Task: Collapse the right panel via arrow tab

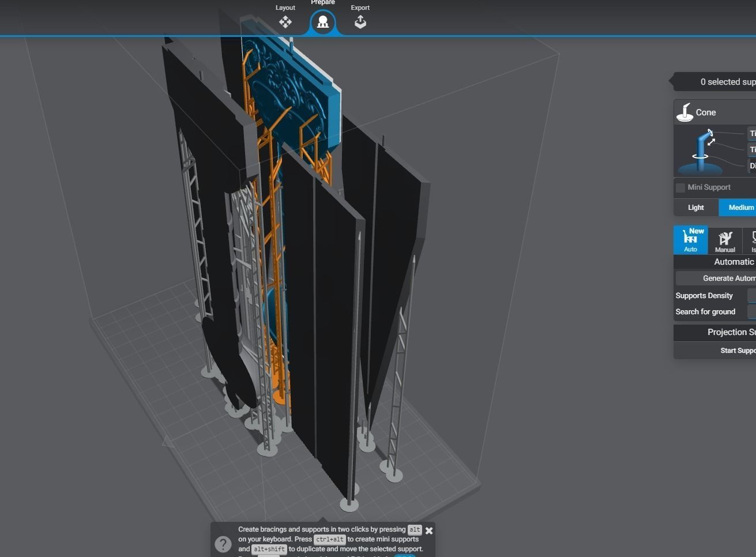Action: tap(671, 82)
